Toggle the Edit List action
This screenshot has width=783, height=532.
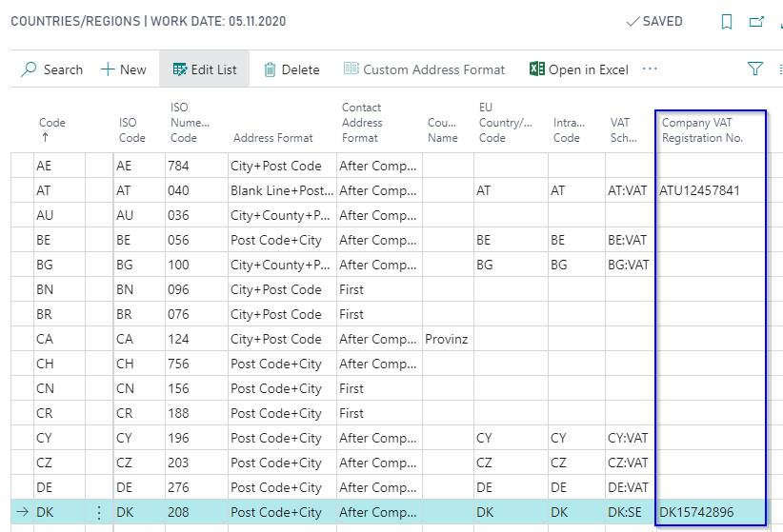click(x=204, y=69)
